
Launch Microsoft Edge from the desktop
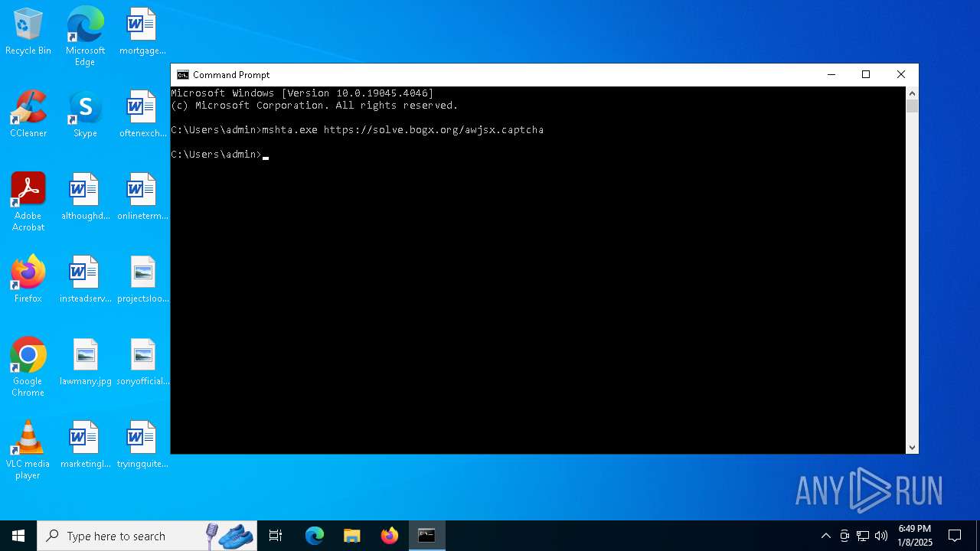tap(85, 37)
